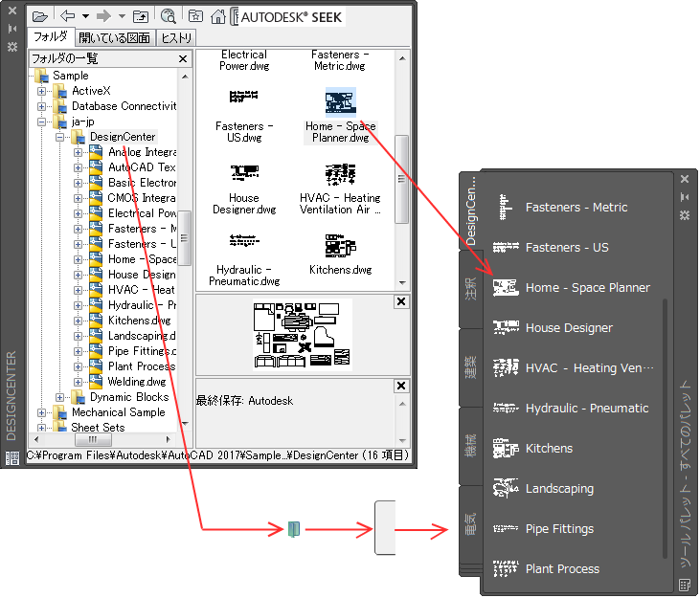The image size is (700, 598).
Task: Select the Sample root folder
Action: click(x=70, y=76)
